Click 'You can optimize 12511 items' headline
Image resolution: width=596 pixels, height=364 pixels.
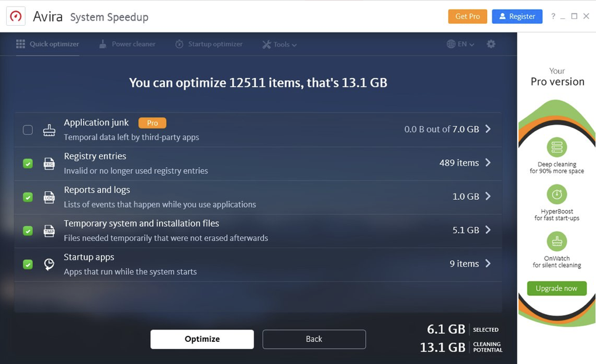[x=258, y=83]
